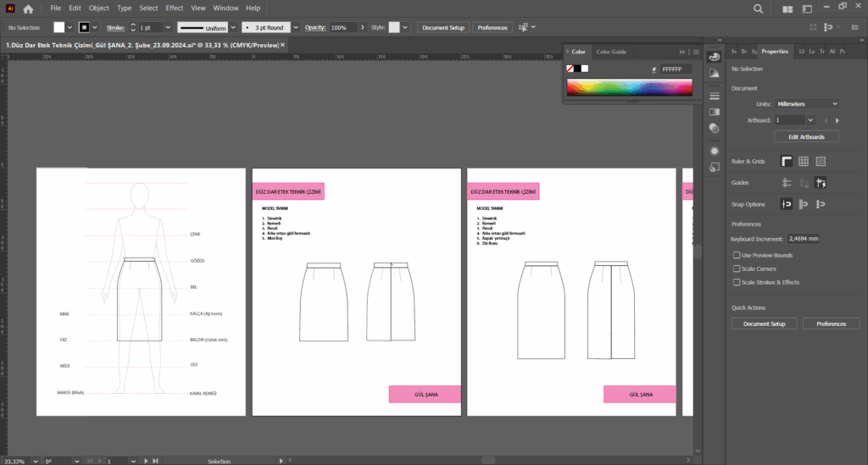Open the Units dropdown showing Millimeters

(807, 103)
